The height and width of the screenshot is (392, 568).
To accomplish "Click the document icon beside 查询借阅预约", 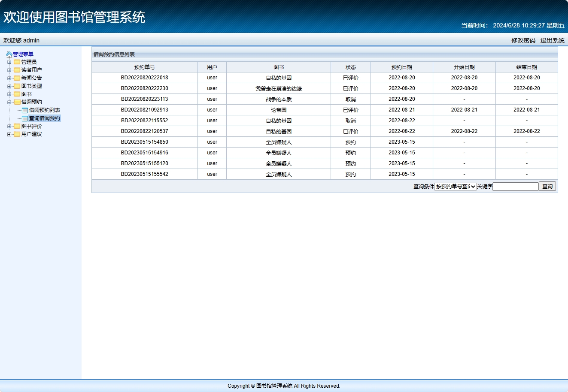I will 25,118.
